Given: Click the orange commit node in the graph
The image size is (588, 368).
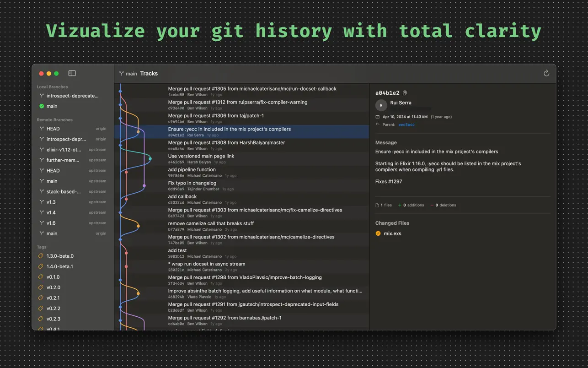Looking at the screenshot, I should click(x=138, y=225).
